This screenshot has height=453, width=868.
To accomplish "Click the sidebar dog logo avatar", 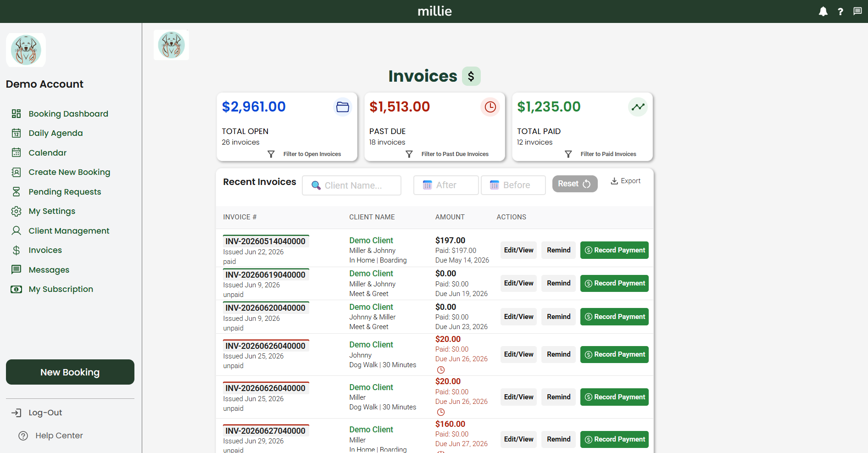I will [26, 50].
